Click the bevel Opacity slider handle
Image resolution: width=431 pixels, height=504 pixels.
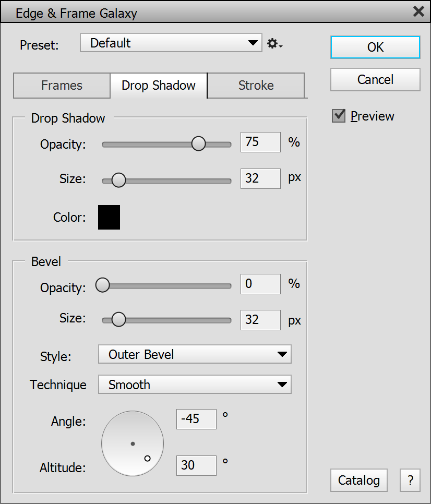102,285
